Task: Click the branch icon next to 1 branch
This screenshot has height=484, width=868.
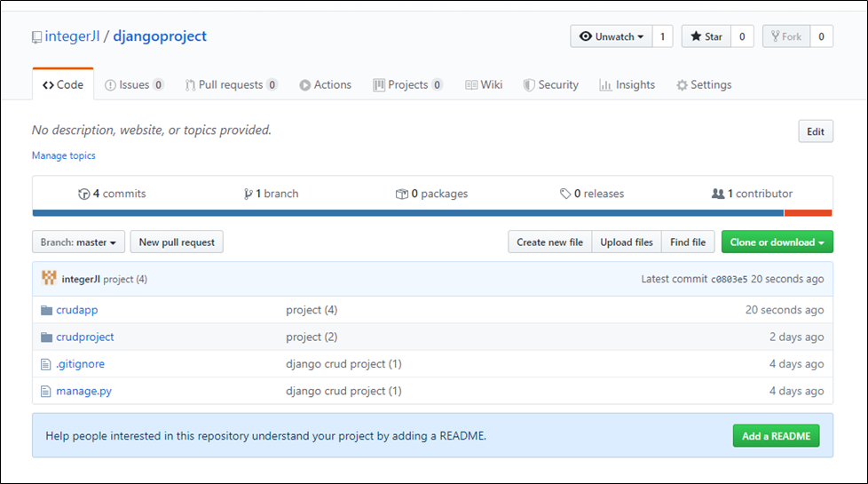Action: click(x=248, y=194)
